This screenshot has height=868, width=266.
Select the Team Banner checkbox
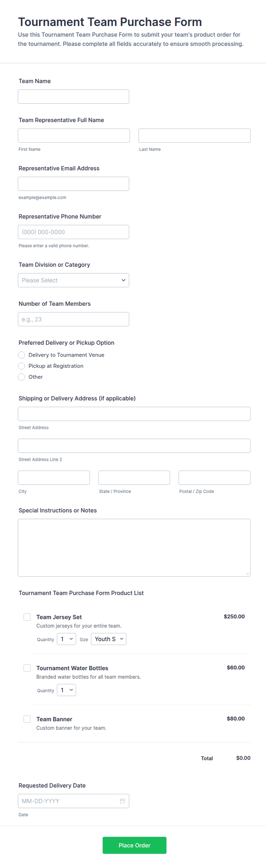point(27,719)
